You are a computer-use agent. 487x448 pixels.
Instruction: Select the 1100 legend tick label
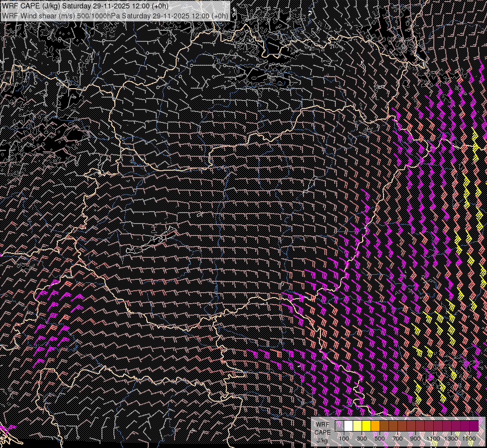click(433, 439)
